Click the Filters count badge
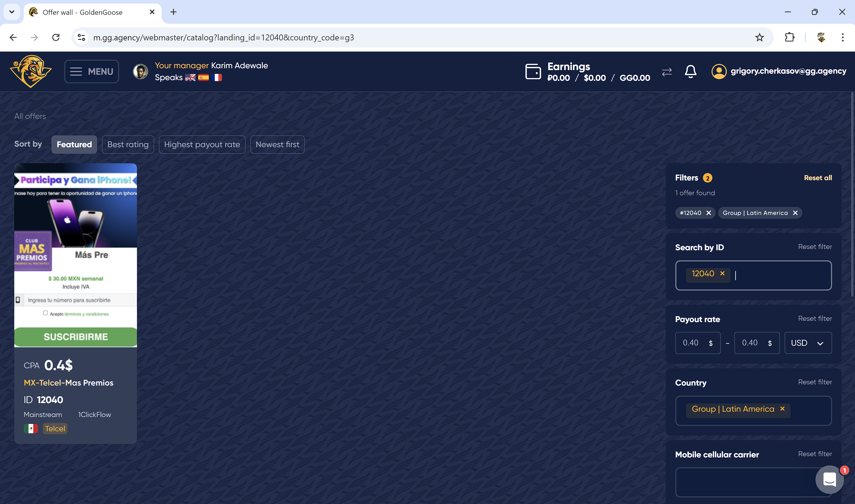The width and height of the screenshot is (855, 504). click(x=708, y=178)
